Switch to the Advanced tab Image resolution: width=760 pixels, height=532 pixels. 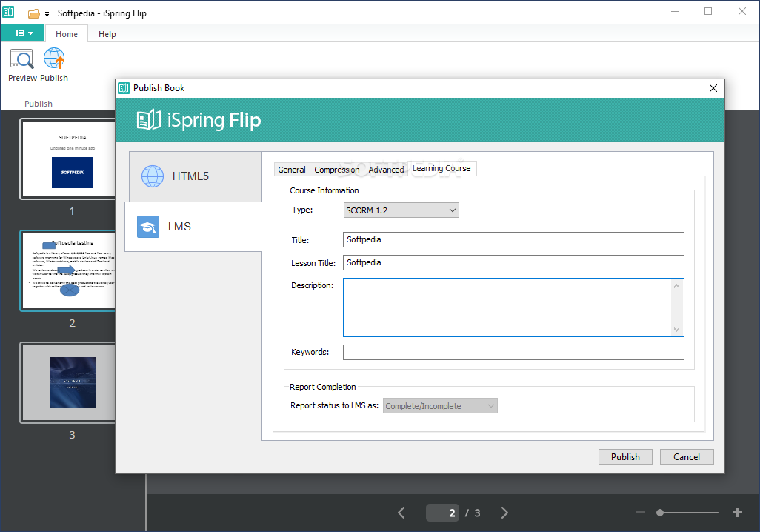pyautogui.click(x=386, y=169)
